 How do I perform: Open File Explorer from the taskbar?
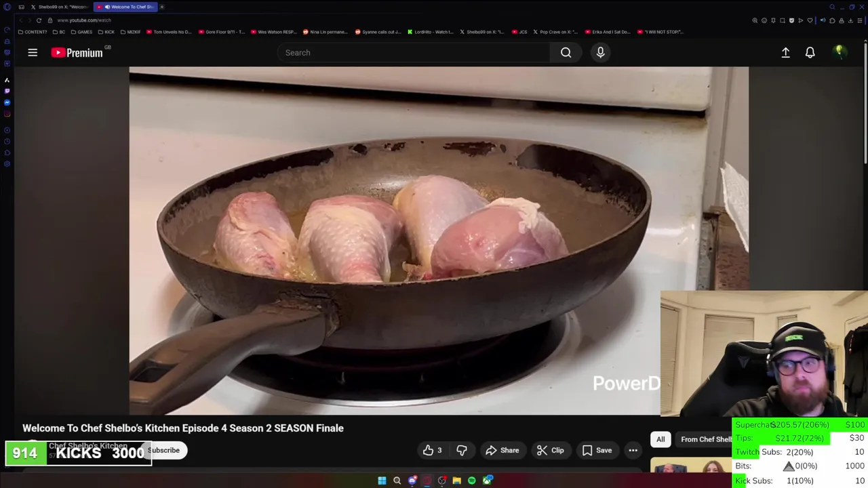[x=456, y=481]
